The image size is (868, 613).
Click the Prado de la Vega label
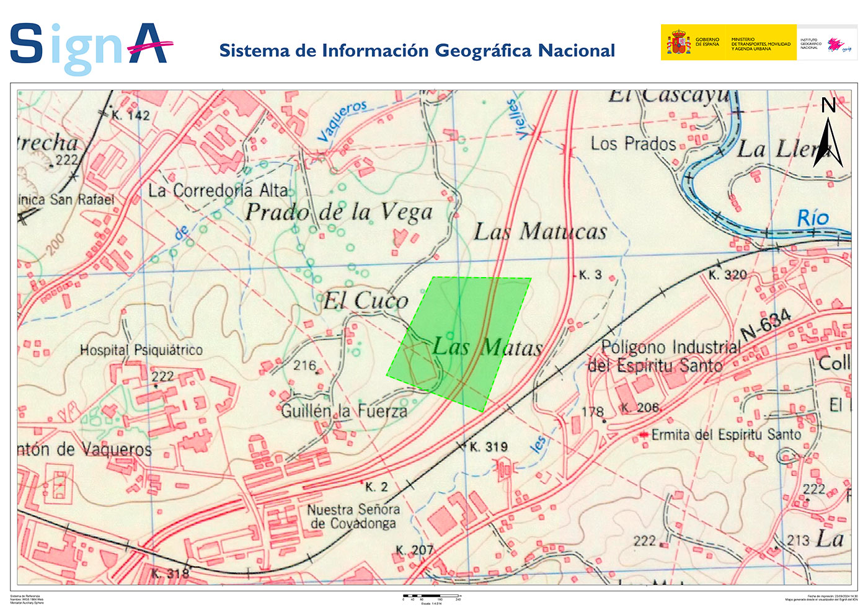click(x=339, y=213)
